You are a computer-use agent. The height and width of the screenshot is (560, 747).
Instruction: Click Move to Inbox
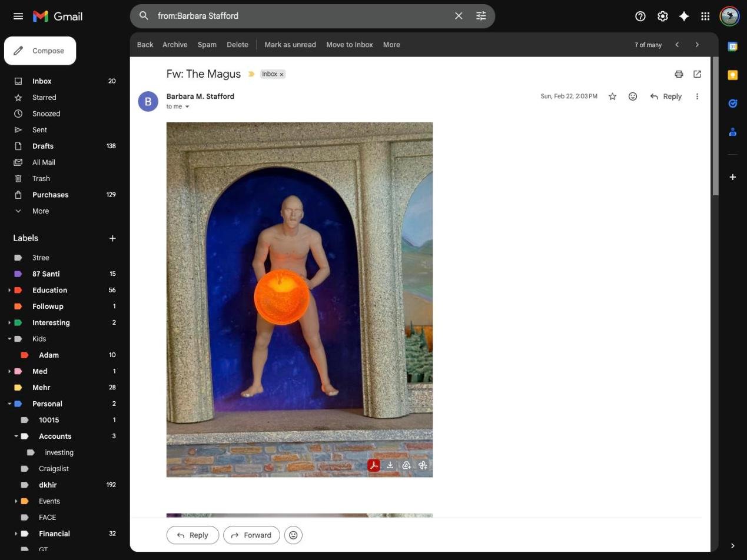pos(350,45)
